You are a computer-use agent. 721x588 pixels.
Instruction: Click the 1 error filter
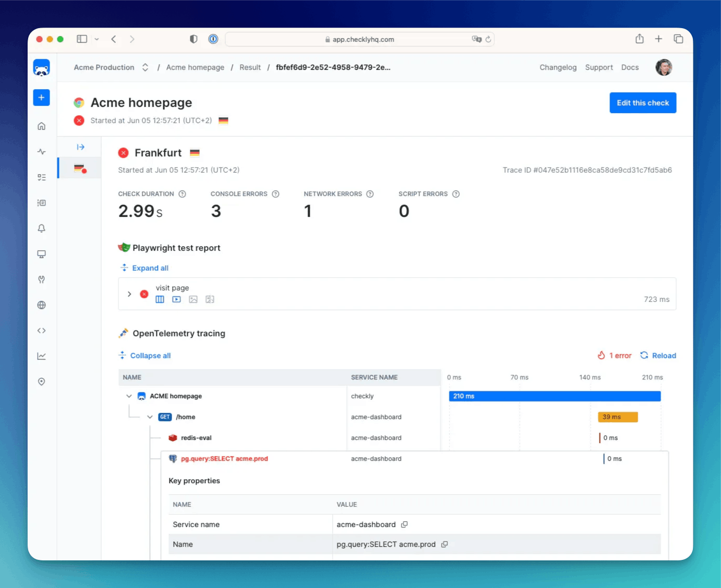(614, 356)
